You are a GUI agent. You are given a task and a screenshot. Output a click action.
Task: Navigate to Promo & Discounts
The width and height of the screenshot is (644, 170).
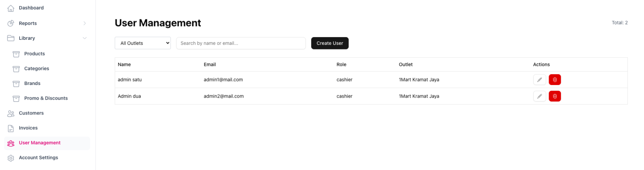coord(46,98)
